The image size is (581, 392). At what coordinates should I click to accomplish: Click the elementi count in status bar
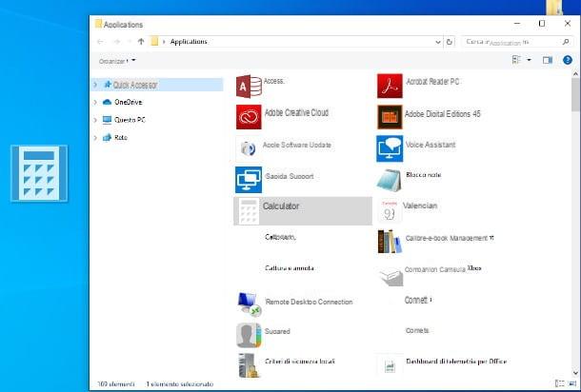[x=116, y=383]
